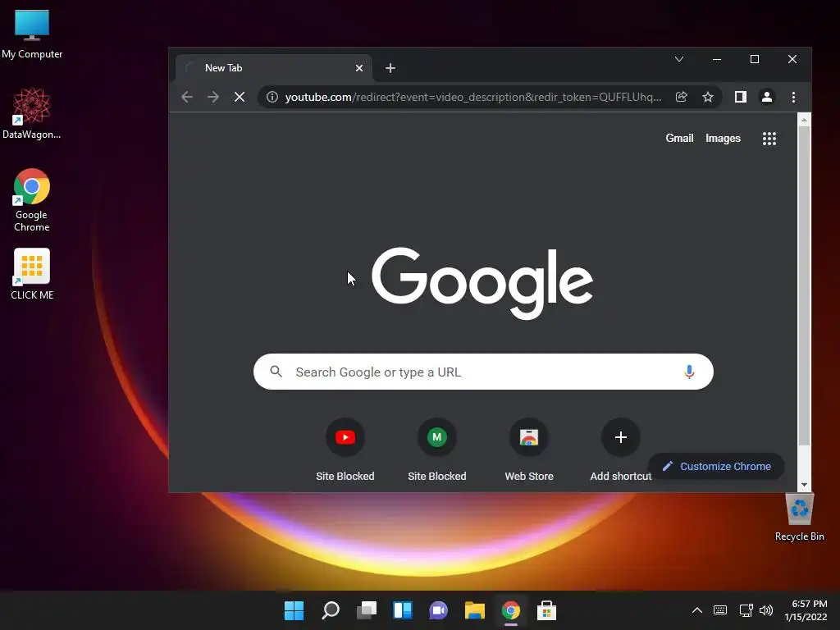Screen dimensions: 840x630
Task: Click magnifier icon in search box
Action: pyautogui.click(x=276, y=372)
